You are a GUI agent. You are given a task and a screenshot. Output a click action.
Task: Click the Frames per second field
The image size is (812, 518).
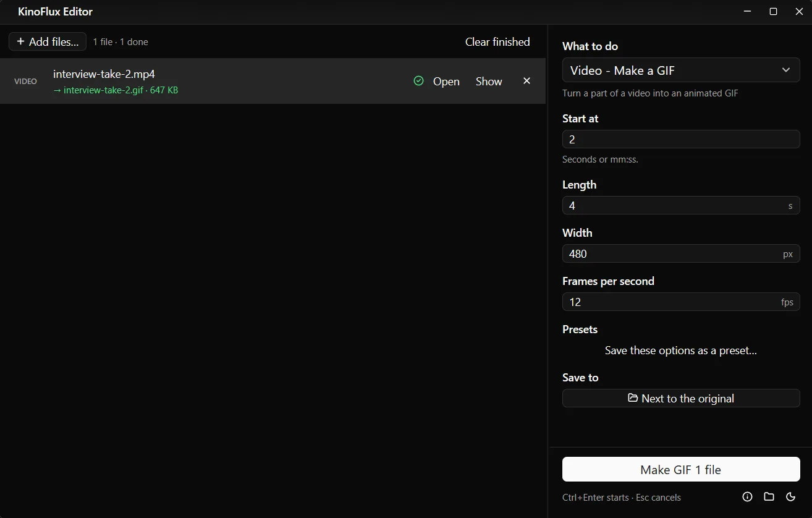coord(681,302)
